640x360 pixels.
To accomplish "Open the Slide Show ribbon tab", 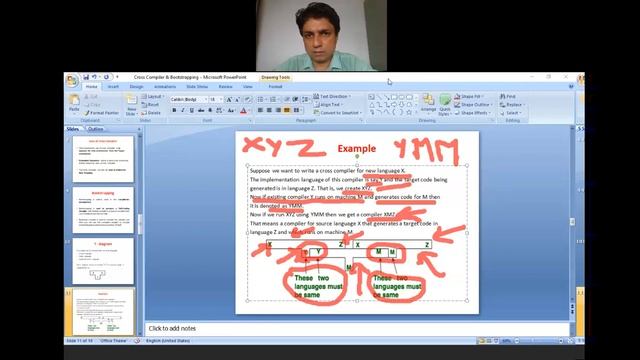I will coord(197,87).
